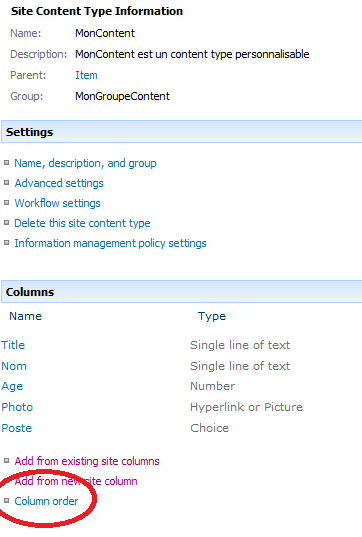Image resolution: width=362 pixels, height=537 pixels.
Task: Click the bullet icon beside Column order
Action: click(7, 501)
